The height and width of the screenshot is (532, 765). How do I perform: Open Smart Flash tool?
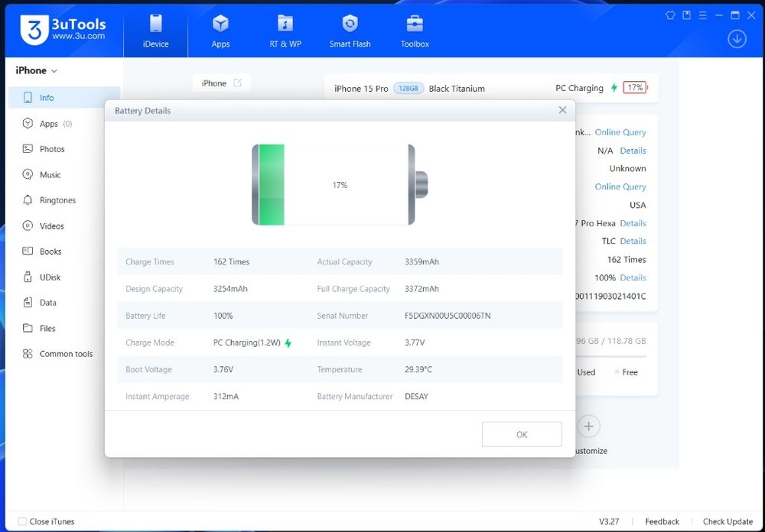coord(350,31)
